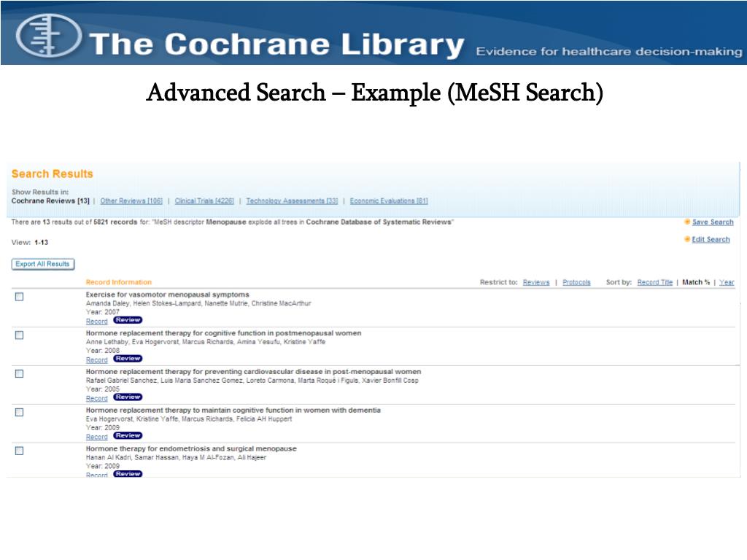Image resolution: width=747 pixels, height=560 pixels.
Task: Restrict results to Protocols
Action: tap(576, 282)
